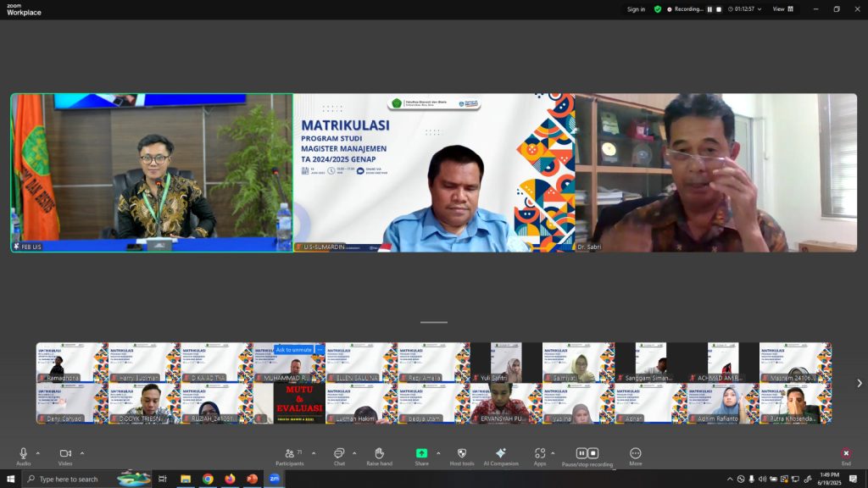Launch the AI Companion
Viewport: 868px width, 488px height.
tap(500, 454)
